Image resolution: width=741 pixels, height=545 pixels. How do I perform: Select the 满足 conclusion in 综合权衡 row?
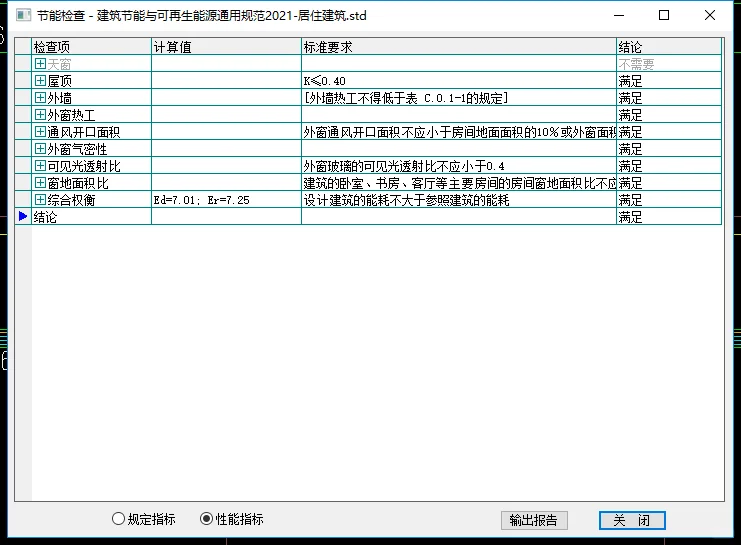pos(669,200)
